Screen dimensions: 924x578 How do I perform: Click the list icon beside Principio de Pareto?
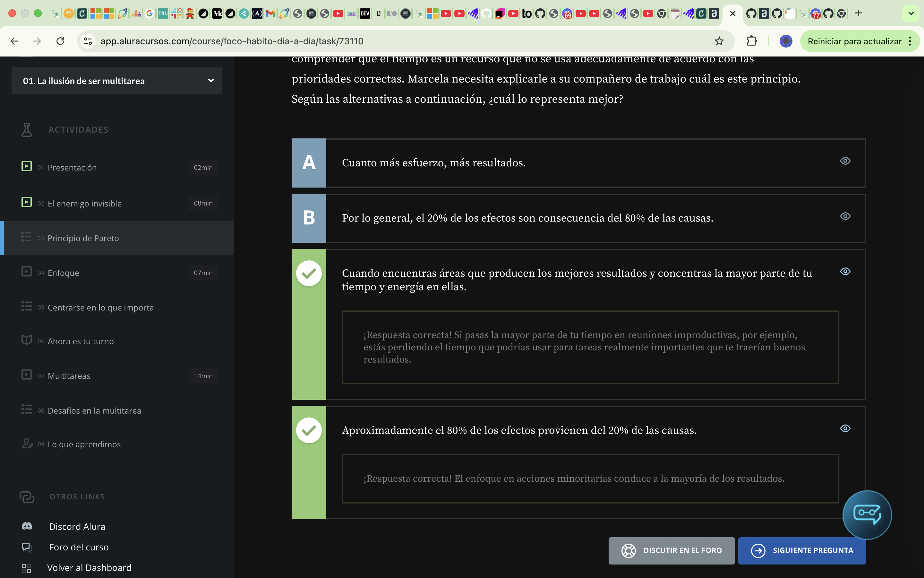coord(26,237)
